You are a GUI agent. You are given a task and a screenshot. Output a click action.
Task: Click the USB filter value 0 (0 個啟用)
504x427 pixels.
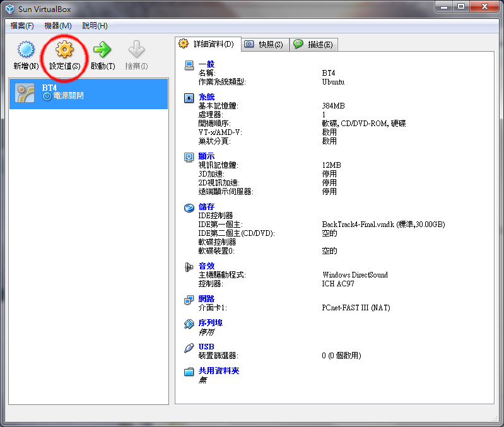(341, 356)
